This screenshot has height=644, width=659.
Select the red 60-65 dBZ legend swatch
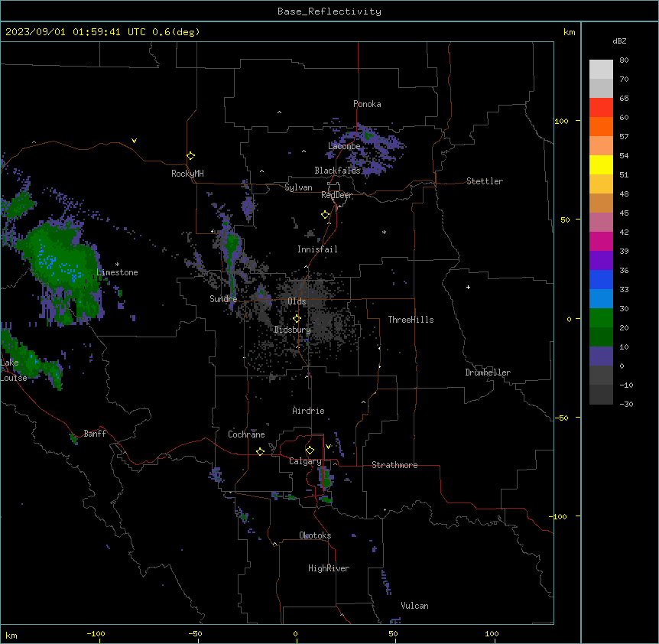point(601,107)
